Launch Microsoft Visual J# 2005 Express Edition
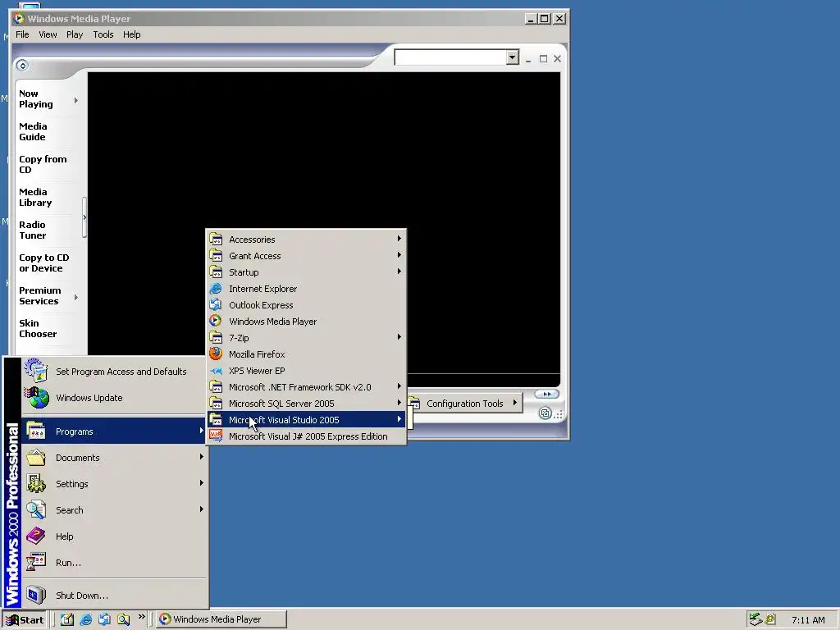 click(306, 436)
